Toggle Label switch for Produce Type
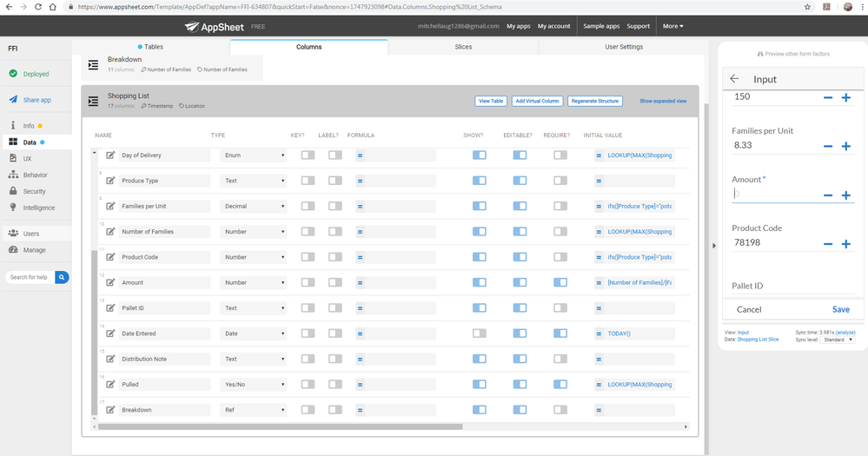Screen dimensions: 868x456 tap(335, 181)
